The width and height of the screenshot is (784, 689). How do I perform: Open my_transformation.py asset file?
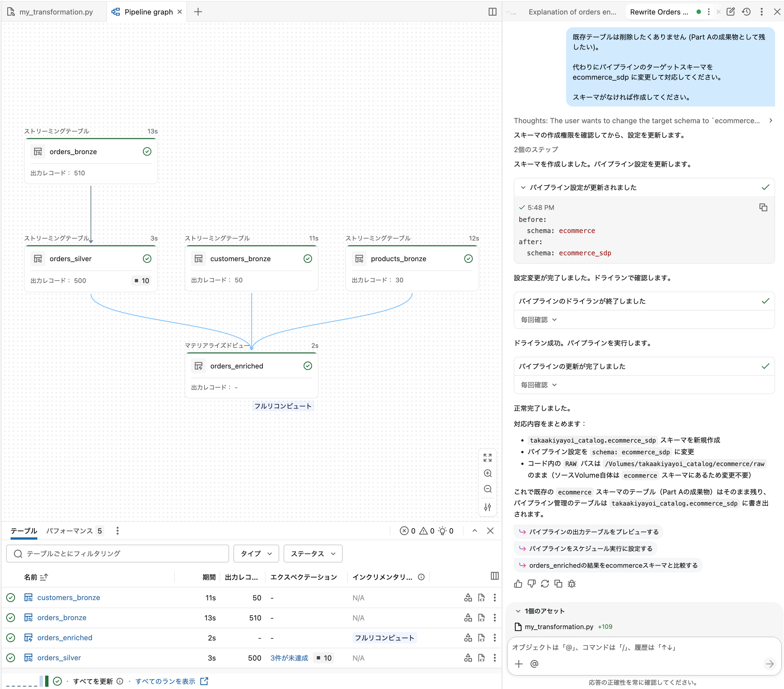point(559,627)
